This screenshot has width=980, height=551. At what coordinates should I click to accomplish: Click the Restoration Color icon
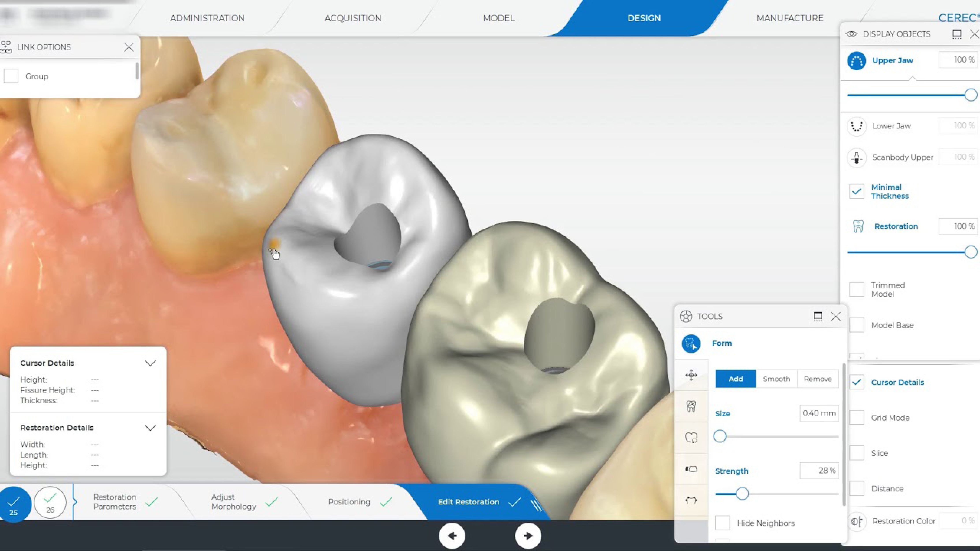[x=856, y=521]
